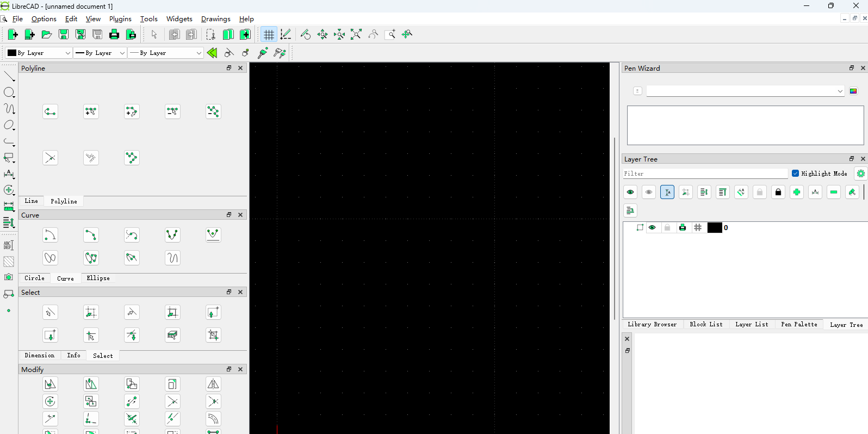Click the green remove layer minus icon
The image size is (868, 434).
point(834,192)
